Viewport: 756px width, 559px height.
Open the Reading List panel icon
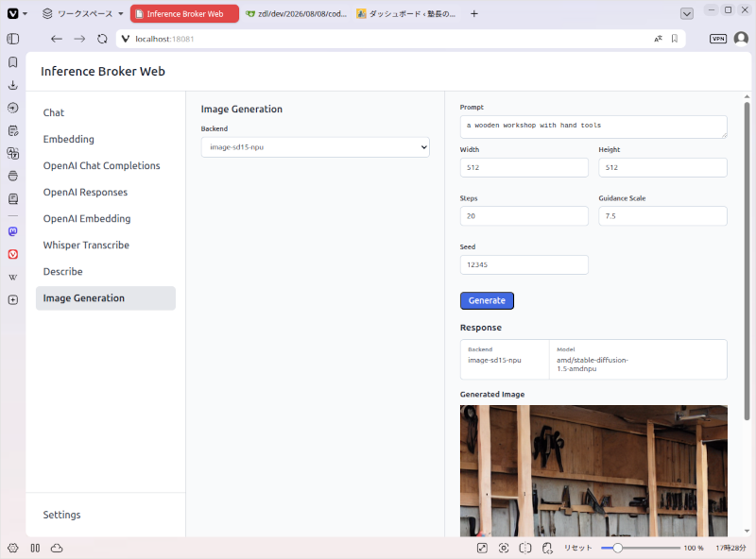tap(13, 198)
